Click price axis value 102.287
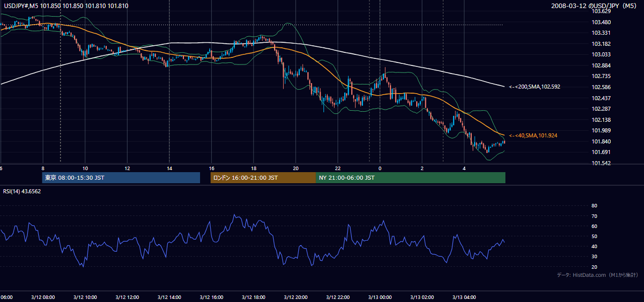The height and width of the screenshot is (302, 644). click(601, 109)
